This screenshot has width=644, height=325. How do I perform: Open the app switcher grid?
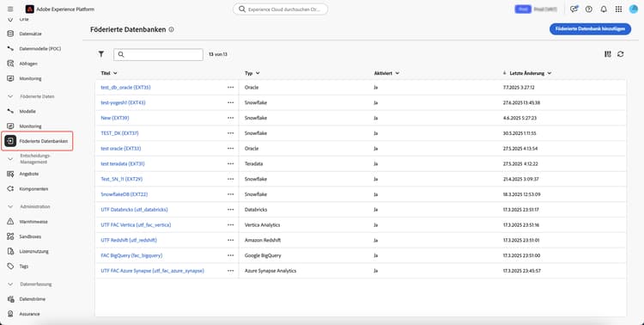click(x=618, y=9)
